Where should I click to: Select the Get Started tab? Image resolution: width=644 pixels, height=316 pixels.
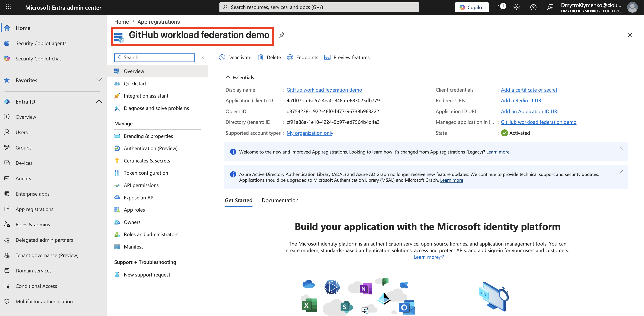point(238,200)
